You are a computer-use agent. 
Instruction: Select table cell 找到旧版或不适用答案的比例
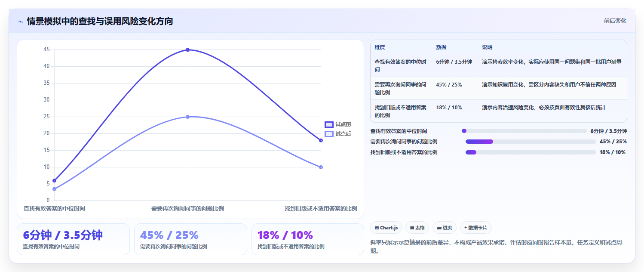tap(401, 111)
